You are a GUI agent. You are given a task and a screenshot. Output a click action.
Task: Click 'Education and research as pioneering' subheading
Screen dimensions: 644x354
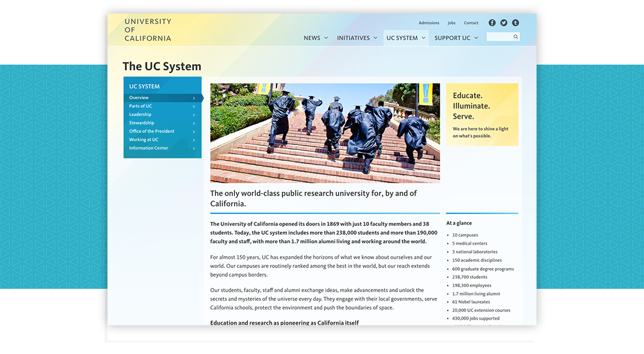[x=284, y=323]
